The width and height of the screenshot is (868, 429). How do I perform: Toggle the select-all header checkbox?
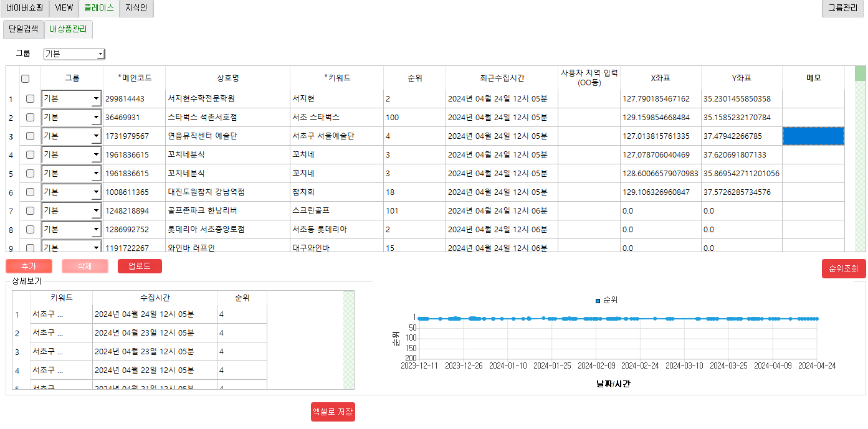tap(26, 78)
